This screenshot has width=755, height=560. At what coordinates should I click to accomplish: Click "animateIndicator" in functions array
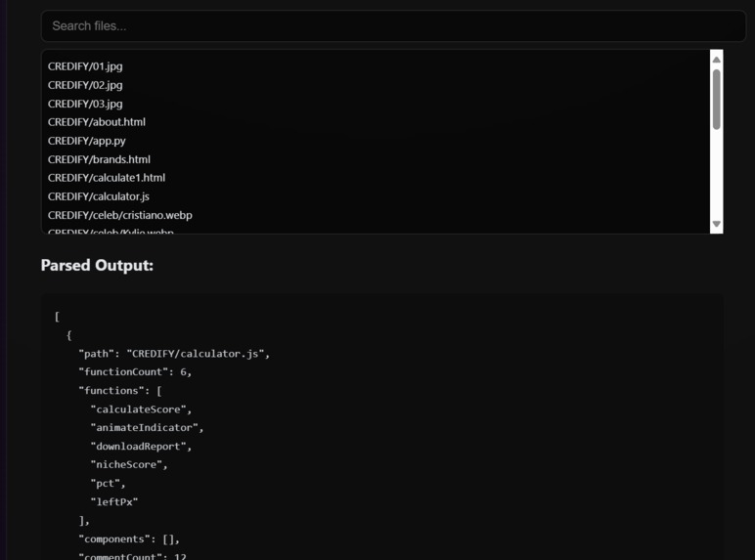click(148, 428)
